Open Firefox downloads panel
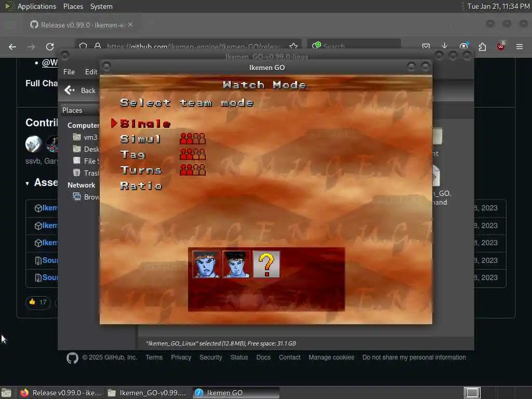The image size is (532, 399). point(445,46)
